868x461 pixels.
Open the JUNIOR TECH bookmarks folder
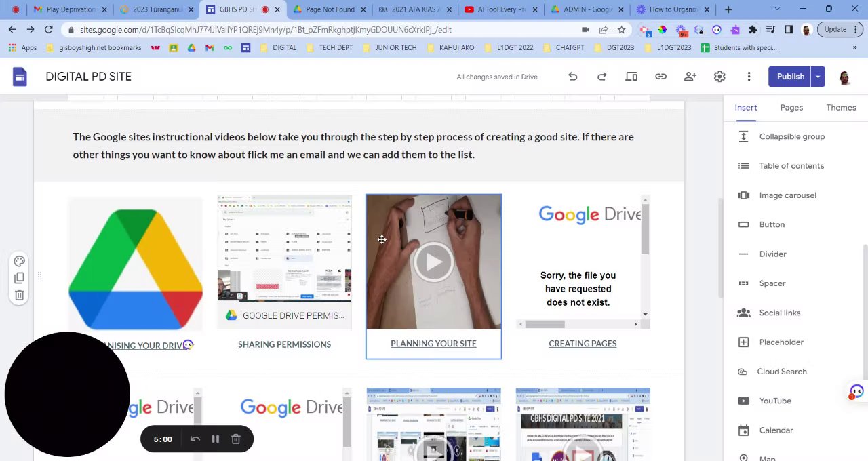pos(389,48)
